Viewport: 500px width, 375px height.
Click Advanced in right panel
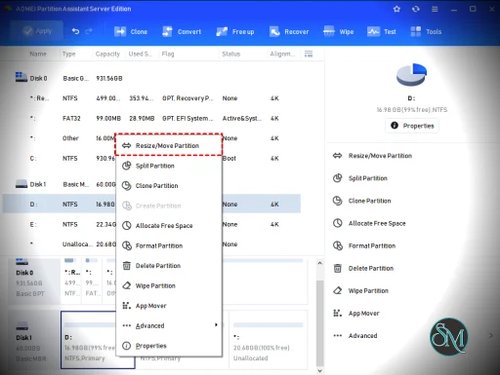point(355,336)
